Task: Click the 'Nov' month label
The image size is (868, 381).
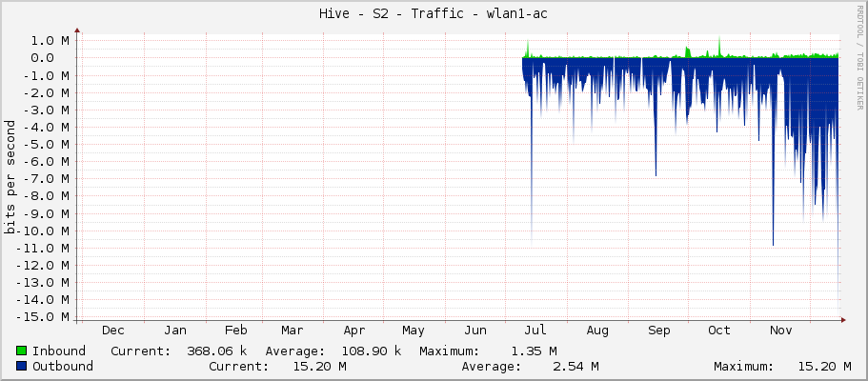Action: pyautogui.click(x=781, y=331)
